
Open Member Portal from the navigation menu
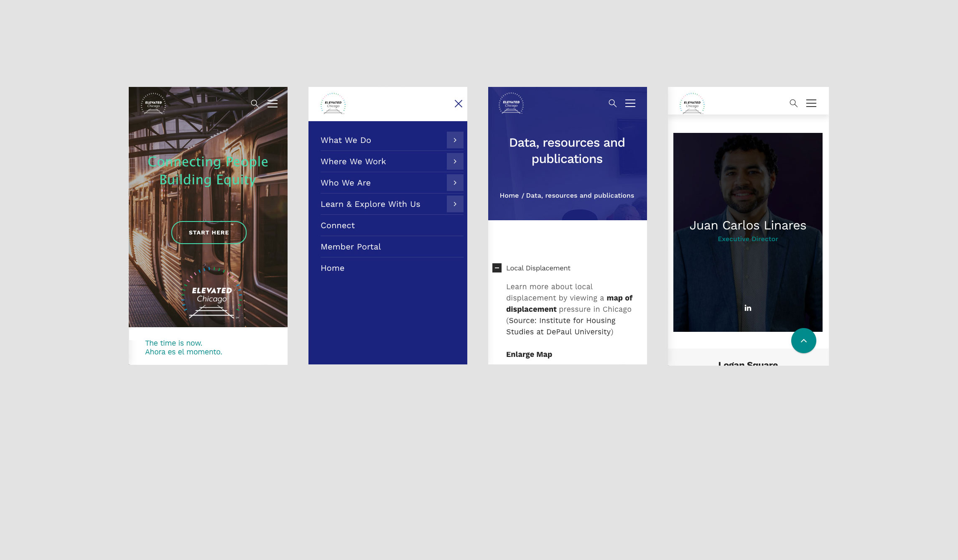point(351,247)
